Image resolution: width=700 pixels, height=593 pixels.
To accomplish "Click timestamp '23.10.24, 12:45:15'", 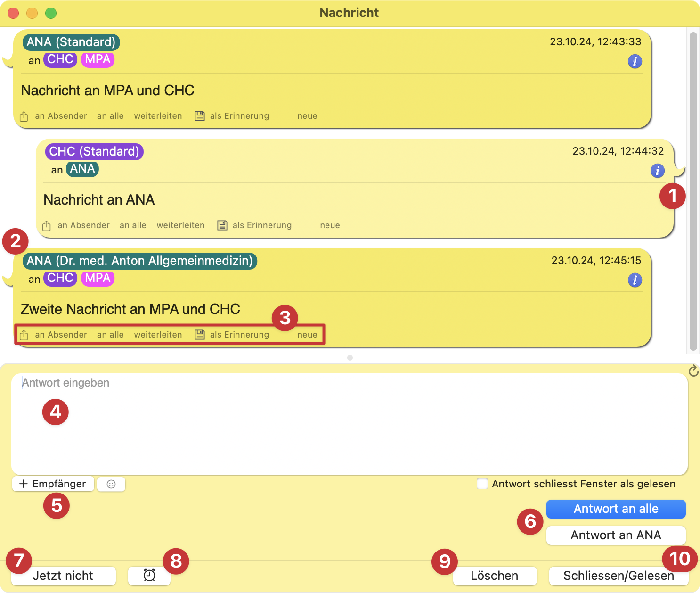I will pos(596,261).
